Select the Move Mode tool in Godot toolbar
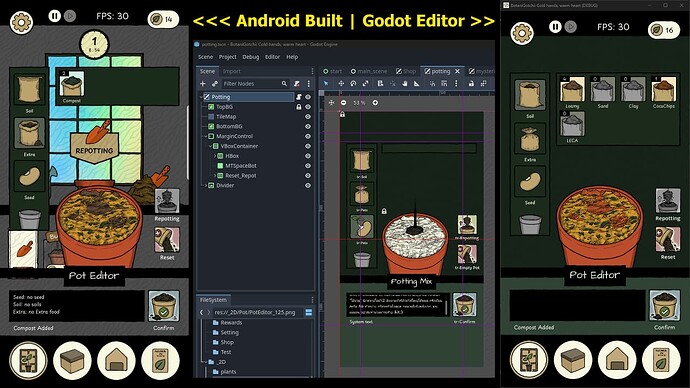The image size is (690, 388). click(341, 83)
